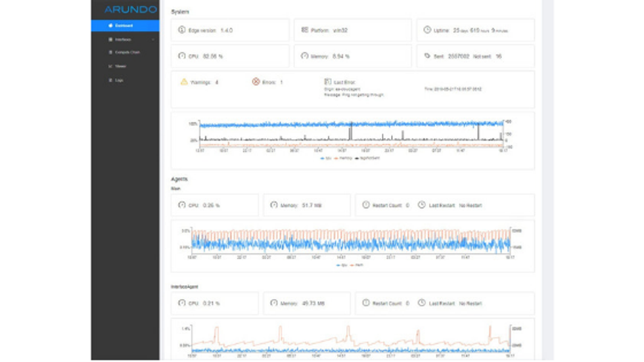This screenshot has height=362, width=644.
Task: Click the yellow Warnings triangle icon
Action: 185,82
